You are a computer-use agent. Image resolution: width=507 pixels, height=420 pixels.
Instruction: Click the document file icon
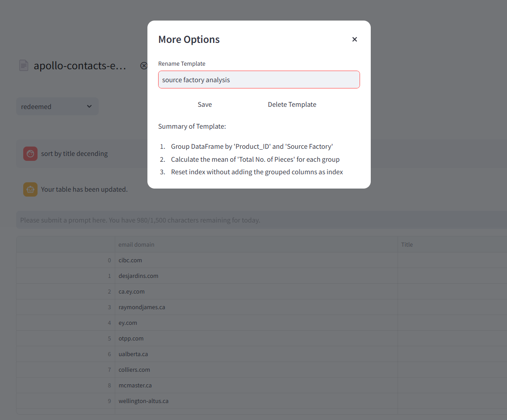[24, 66]
